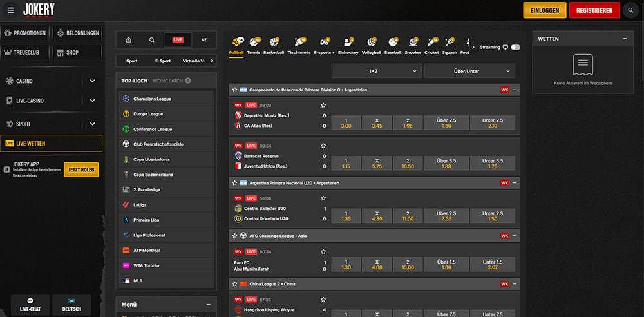The image size is (644, 317).
Task: Favorite the Barracas Reserve match star
Action: pyautogui.click(x=323, y=146)
